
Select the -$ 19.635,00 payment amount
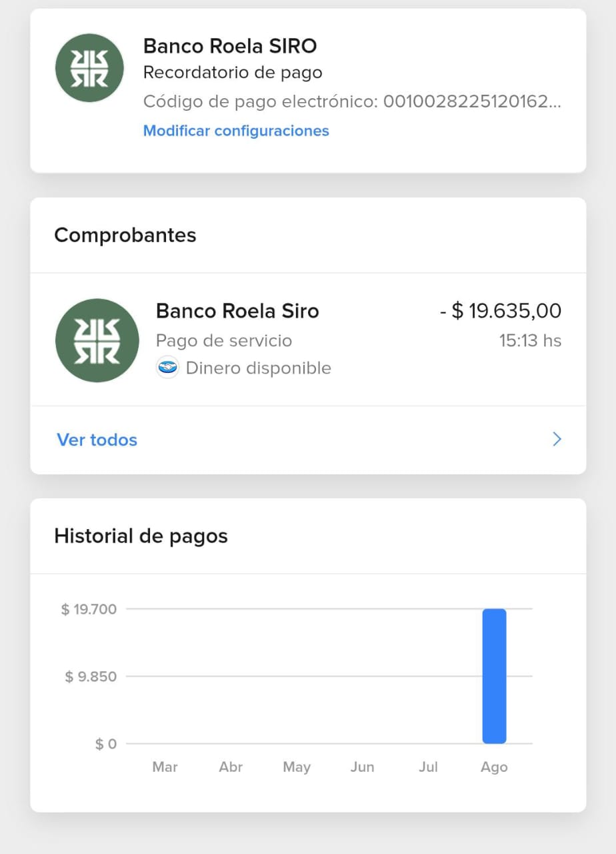point(500,311)
